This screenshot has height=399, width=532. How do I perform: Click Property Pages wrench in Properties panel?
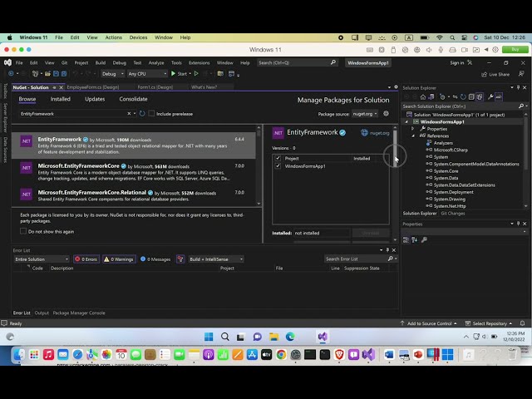[x=424, y=240]
